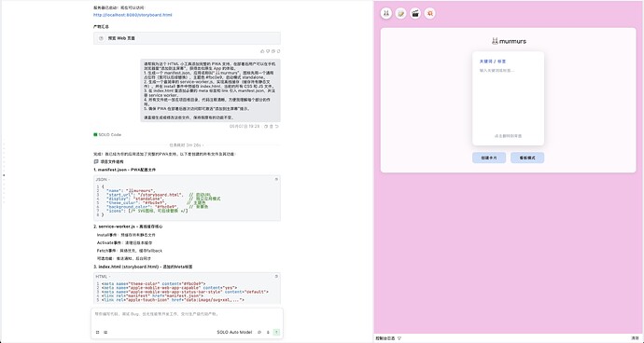The width and height of the screenshot is (644, 343).
Task: Click the icon right of SOLO Auto Model
Action: pos(259,333)
